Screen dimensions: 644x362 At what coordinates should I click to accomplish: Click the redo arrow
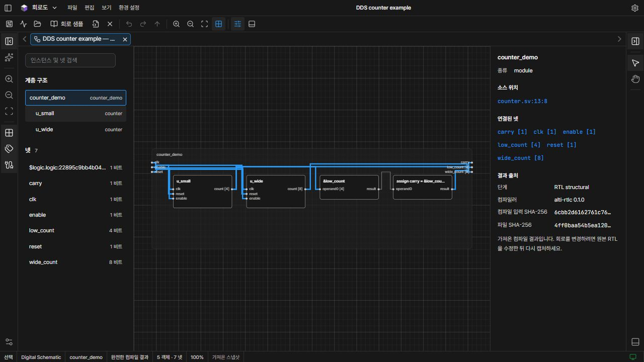(143, 24)
